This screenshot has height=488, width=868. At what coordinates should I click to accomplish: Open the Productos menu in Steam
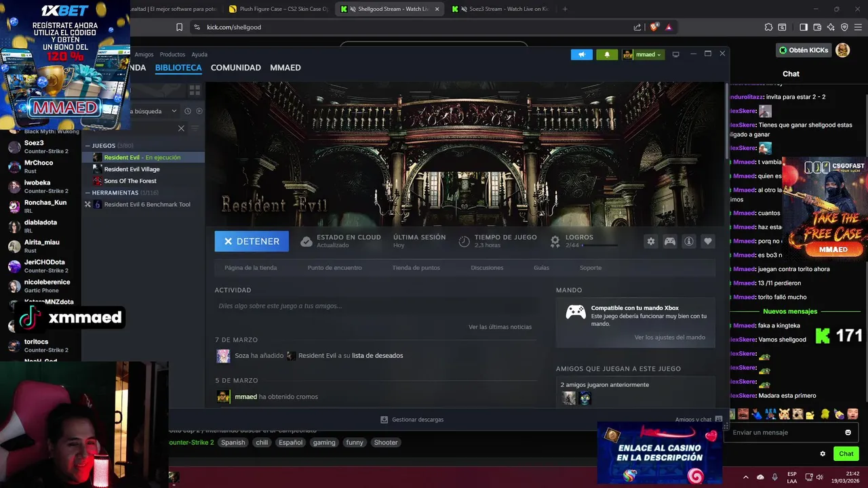[172, 54]
